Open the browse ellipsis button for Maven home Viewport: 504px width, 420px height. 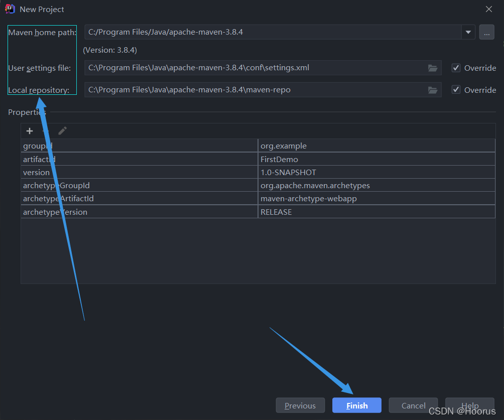coord(486,32)
